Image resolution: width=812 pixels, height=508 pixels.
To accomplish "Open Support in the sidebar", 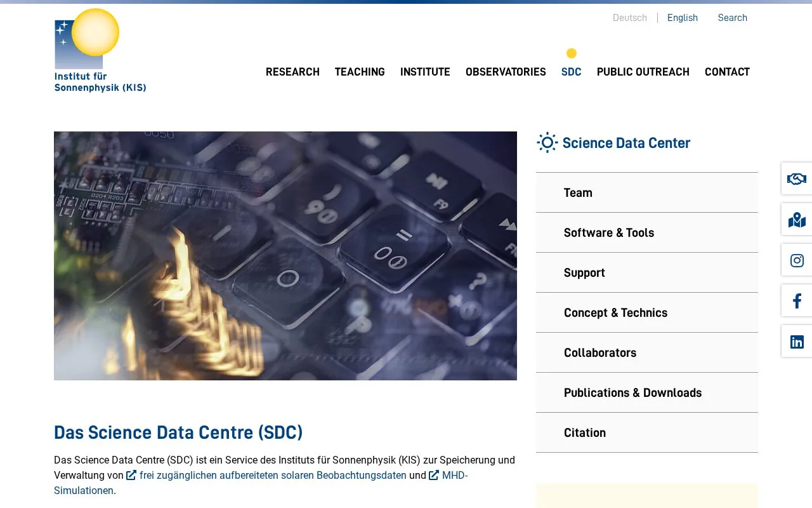I will (647, 272).
